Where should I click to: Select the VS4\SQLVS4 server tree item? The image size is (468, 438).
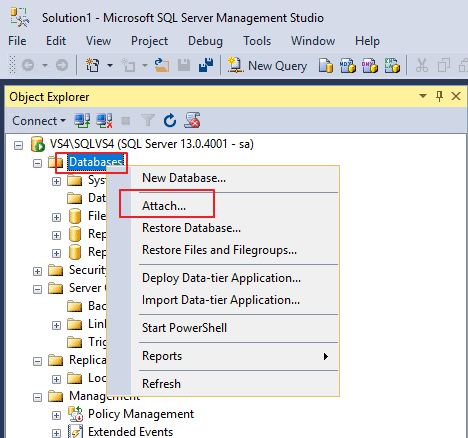[152, 144]
